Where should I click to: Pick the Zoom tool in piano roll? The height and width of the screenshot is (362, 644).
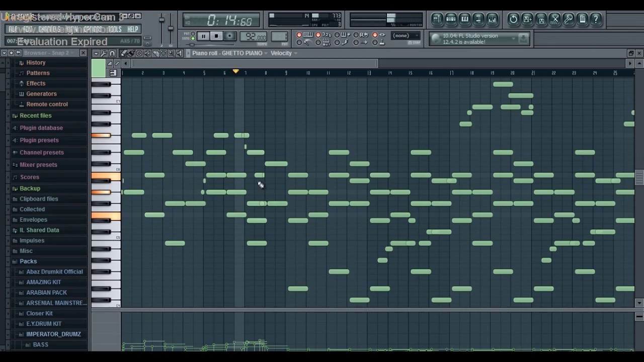(171, 53)
